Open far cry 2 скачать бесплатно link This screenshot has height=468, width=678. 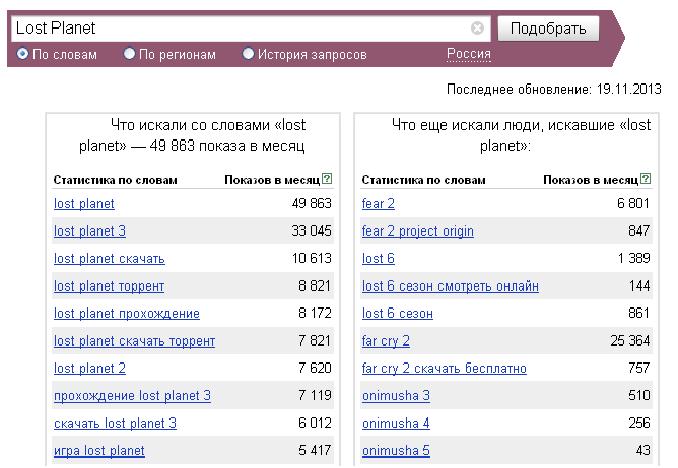444,368
